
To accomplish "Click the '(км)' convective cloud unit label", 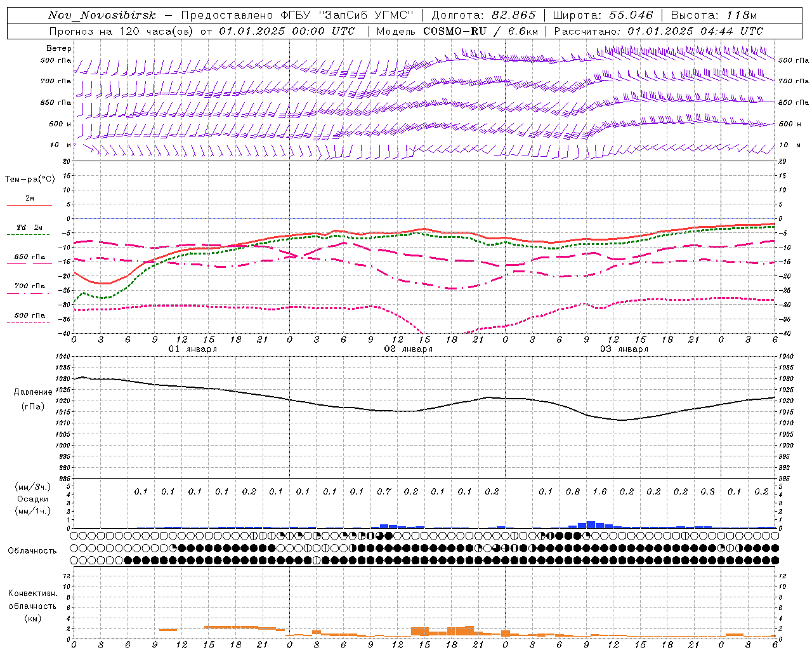I will (x=32, y=618).
